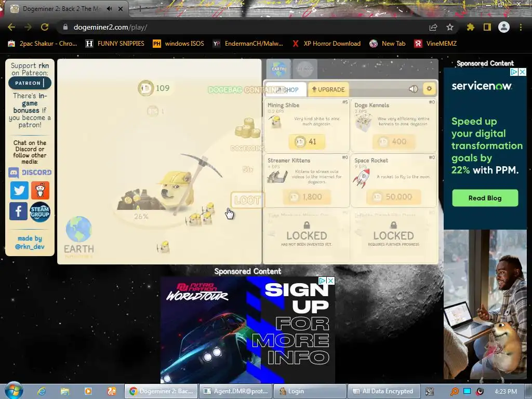The image size is (532, 399).
Task: Follow the @rkn_dev link
Action: [x=30, y=247]
